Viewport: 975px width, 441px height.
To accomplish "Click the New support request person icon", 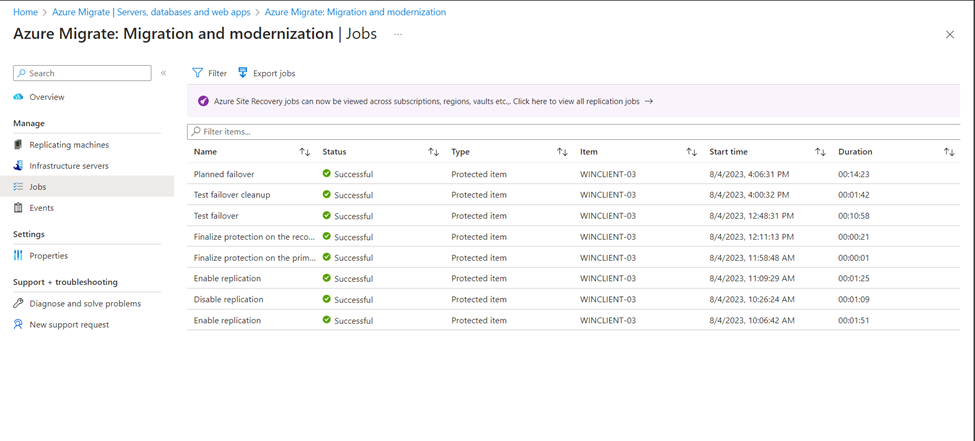I will [18, 325].
